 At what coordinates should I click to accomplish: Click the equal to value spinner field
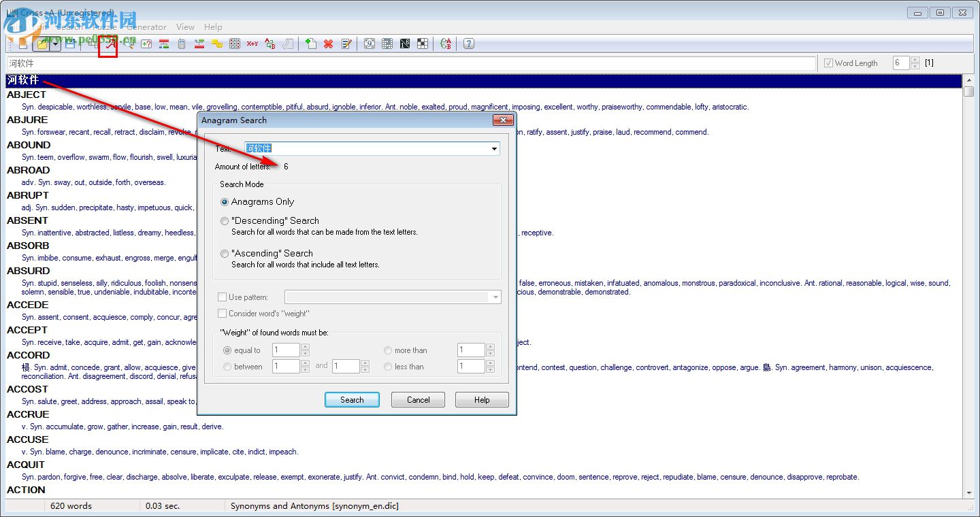point(286,350)
